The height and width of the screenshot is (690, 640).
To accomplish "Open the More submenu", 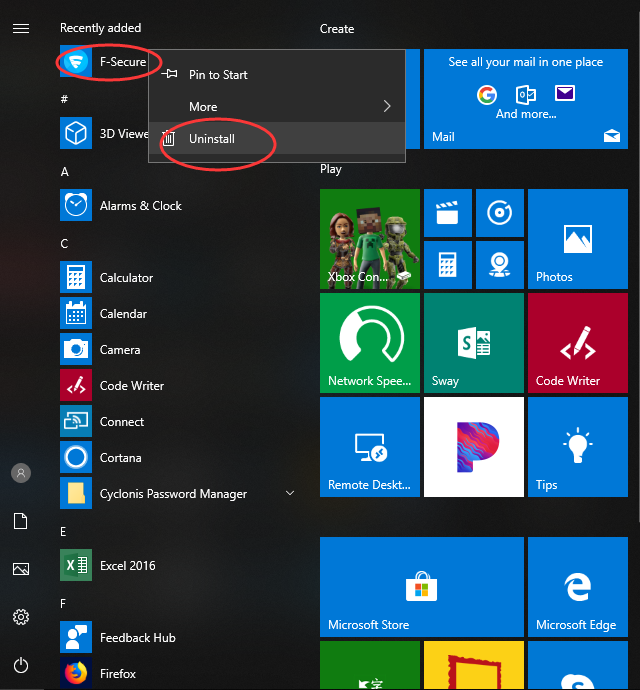I will pyautogui.click(x=277, y=106).
